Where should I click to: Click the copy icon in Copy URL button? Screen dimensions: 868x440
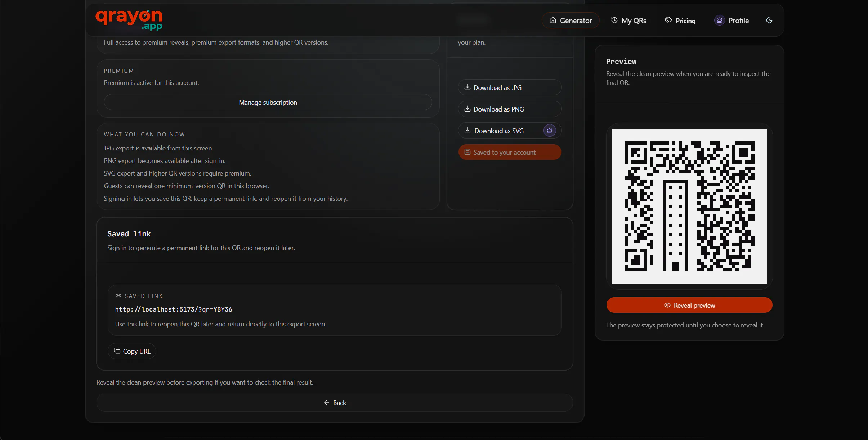[117, 351]
